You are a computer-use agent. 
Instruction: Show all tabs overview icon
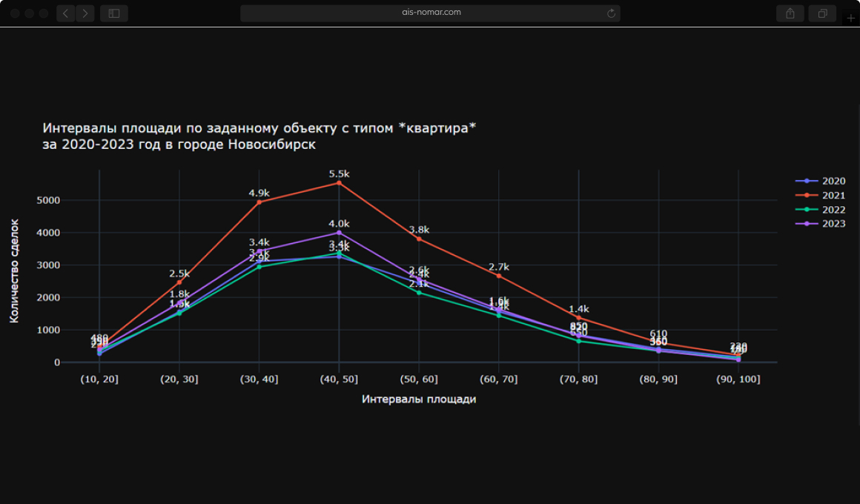pos(822,13)
